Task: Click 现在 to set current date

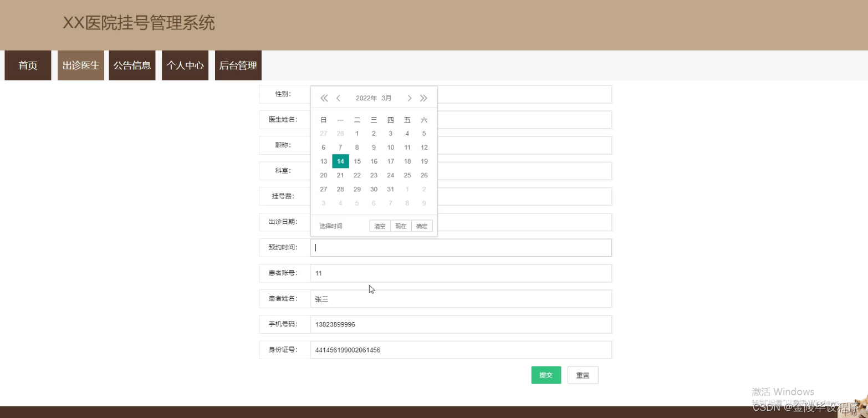Action: coord(400,226)
